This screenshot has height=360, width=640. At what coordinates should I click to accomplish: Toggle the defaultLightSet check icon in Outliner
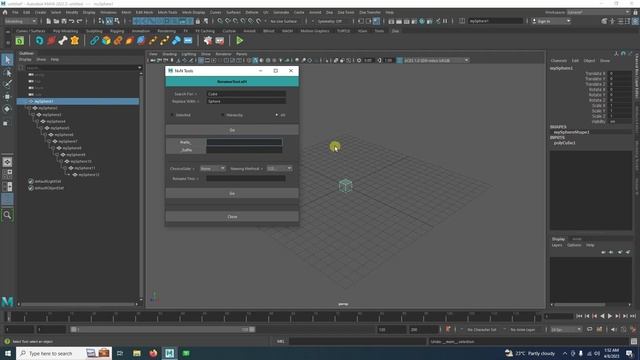pos(31,181)
